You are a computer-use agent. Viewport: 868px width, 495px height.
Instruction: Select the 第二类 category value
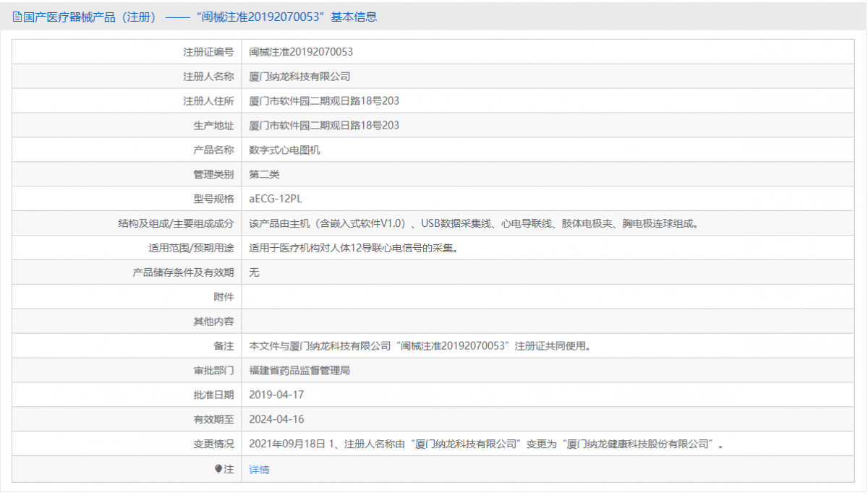tap(264, 175)
